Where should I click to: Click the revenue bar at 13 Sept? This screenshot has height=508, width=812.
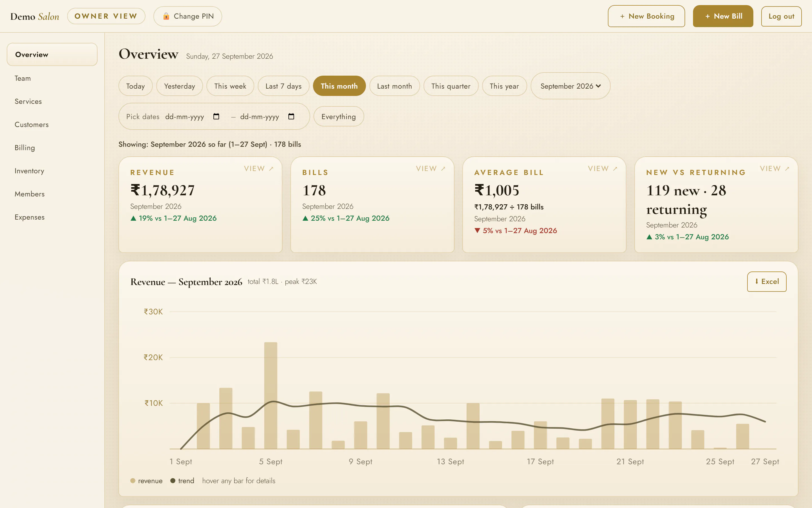point(450,443)
